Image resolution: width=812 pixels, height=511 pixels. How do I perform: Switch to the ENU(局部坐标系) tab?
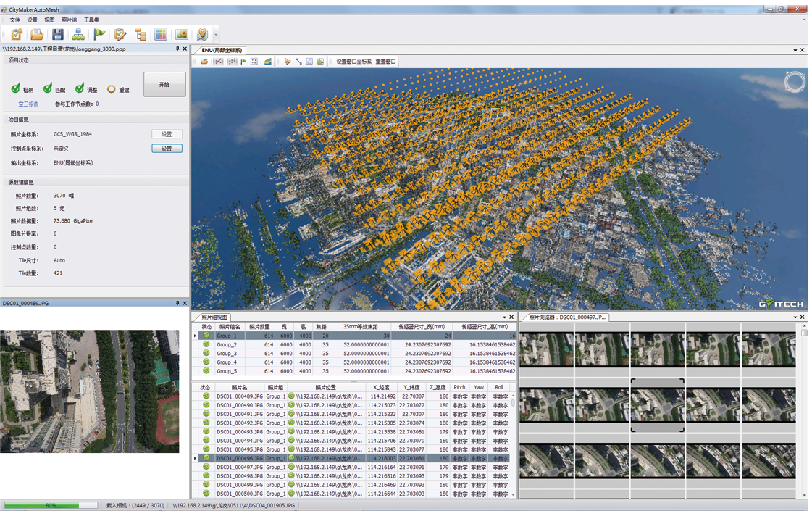pos(222,50)
